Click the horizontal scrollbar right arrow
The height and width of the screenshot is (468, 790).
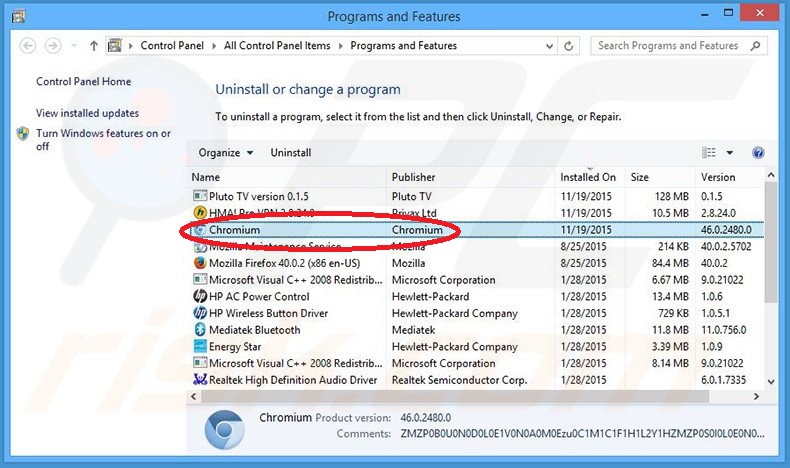[x=756, y=396]
